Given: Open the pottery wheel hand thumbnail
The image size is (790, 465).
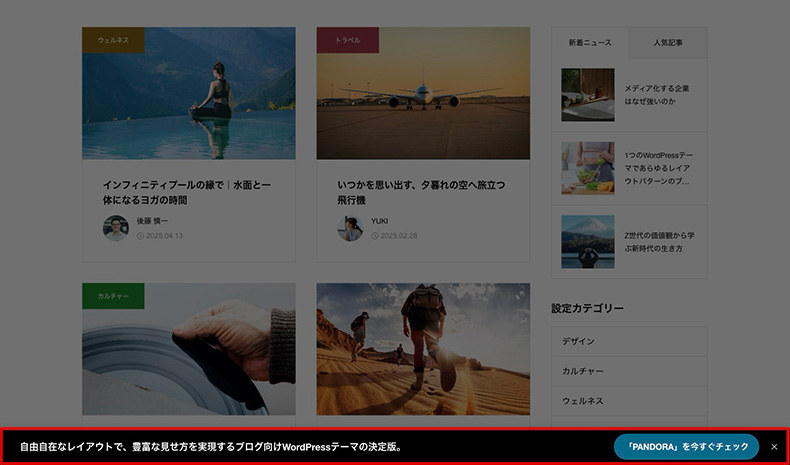Looking at the screenshot, I should [x=189, y=349].
